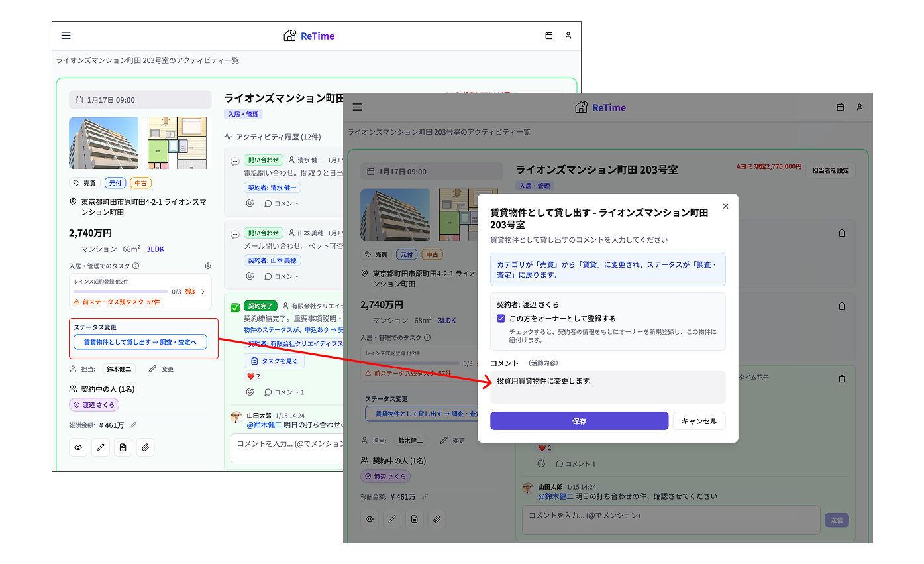Viewport: 924px width, 564px height.
Task: Click @鈴木健二 mention in left window comment
Action: point(264,425)
